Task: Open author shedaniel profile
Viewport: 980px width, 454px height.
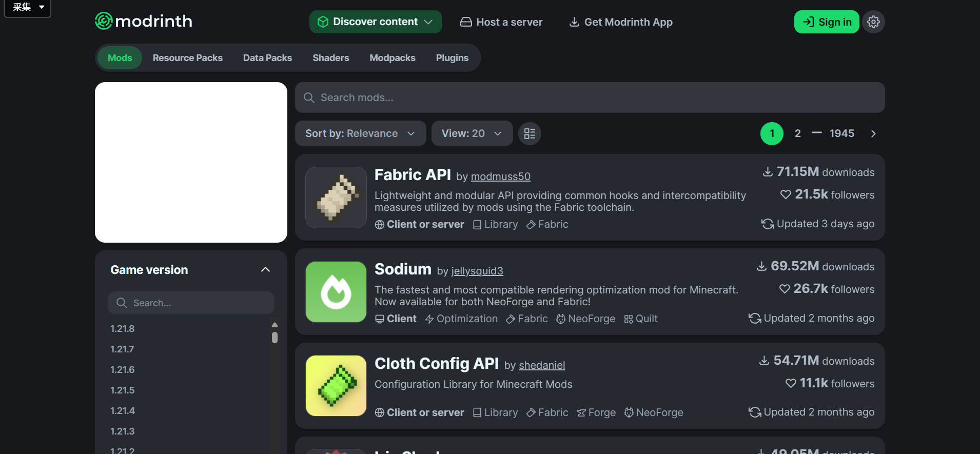Action: tap(542, 365)
